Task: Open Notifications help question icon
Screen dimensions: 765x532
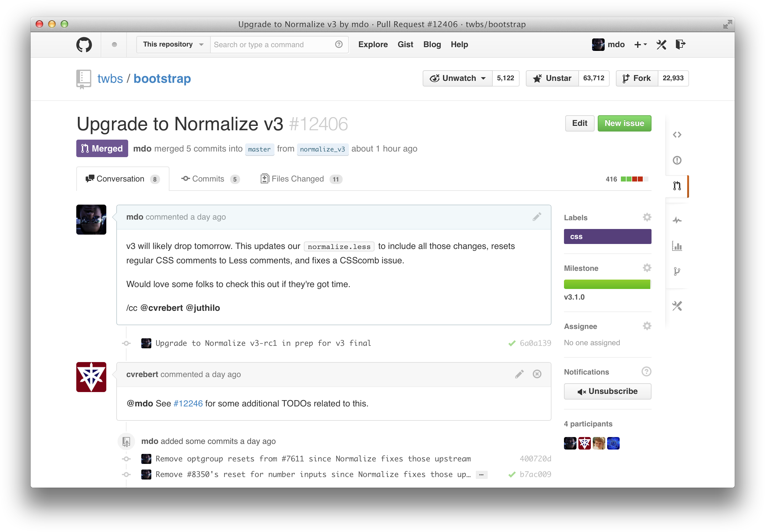Action: tap(646, 371)
